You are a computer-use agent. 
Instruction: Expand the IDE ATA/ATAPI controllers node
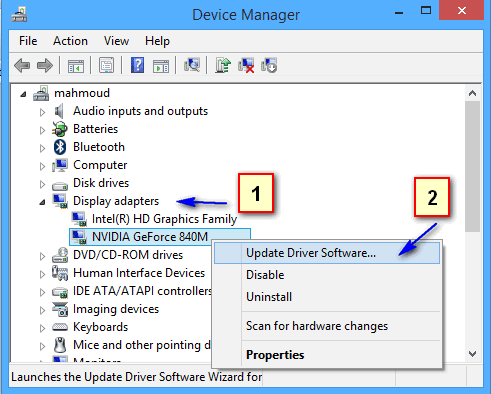coord(42,292)
